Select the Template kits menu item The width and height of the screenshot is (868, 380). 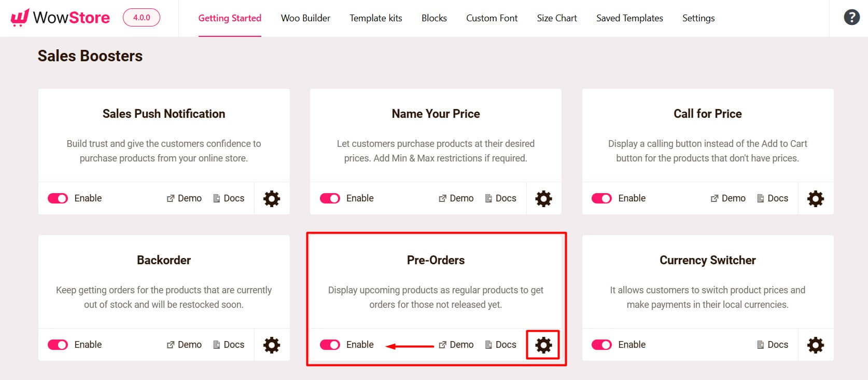(375, 18)
